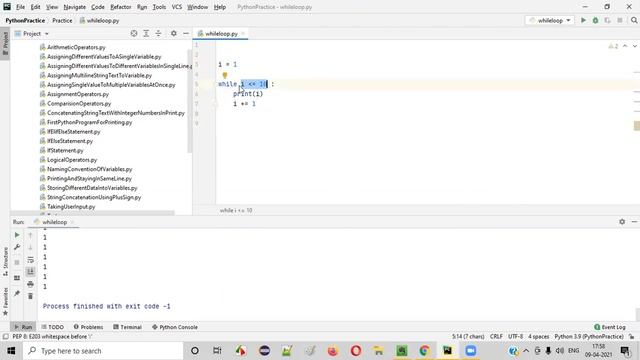Hide the Project panel with the minus icon
The height and width of the screenshot is (360, 640).
click(x=186, y=33)
